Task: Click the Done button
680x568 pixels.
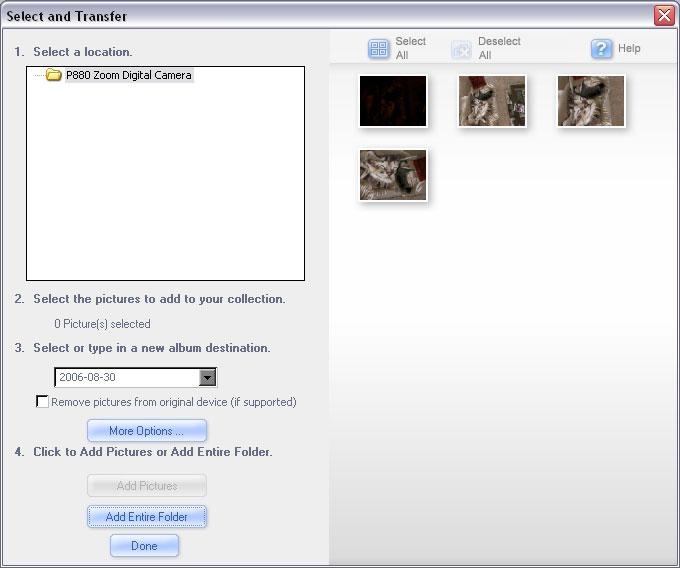Action: (x=144, y=545)
